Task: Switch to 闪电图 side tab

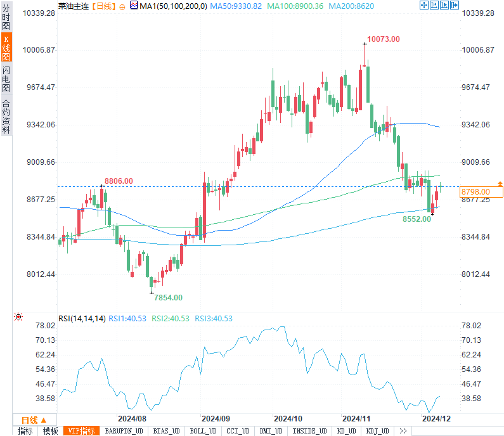Action: pos(6,79)
